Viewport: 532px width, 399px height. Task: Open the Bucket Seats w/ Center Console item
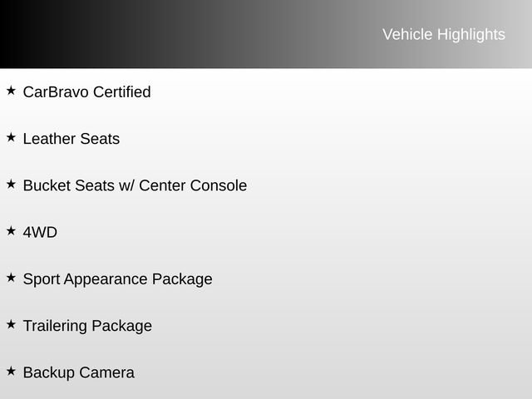pyautogui.click(x=135, y=185)
